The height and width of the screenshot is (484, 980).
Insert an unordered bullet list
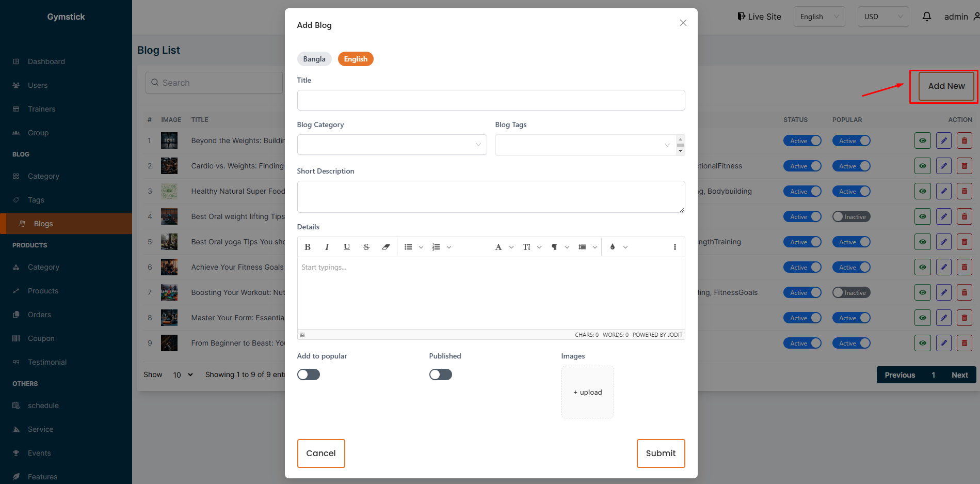408,247
